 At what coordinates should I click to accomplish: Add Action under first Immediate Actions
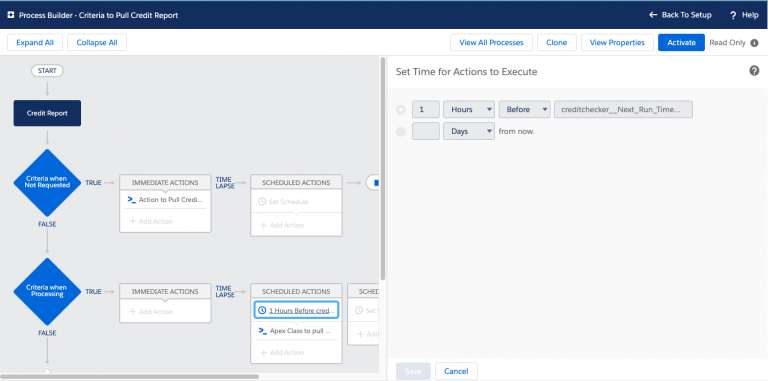(x=151, y=221)
